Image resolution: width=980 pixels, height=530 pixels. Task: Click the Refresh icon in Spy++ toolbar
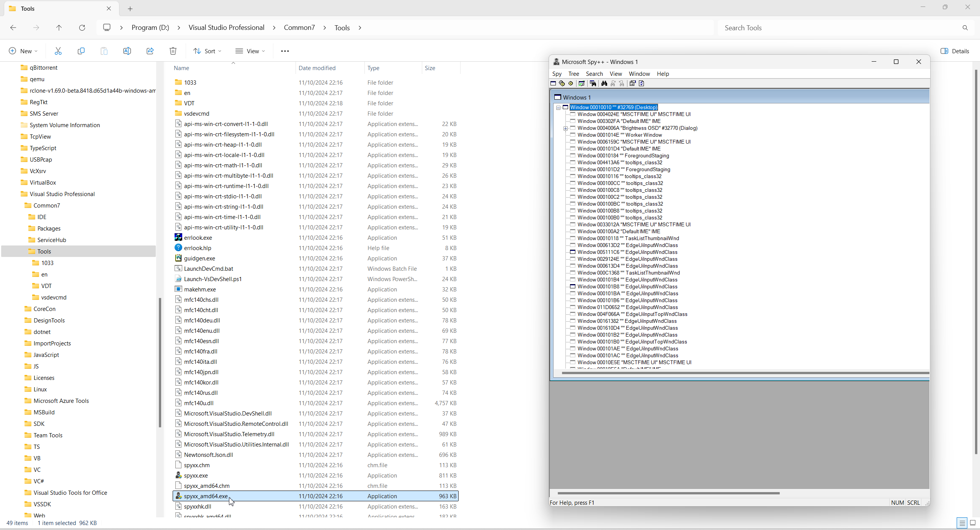tap(642, 83)
